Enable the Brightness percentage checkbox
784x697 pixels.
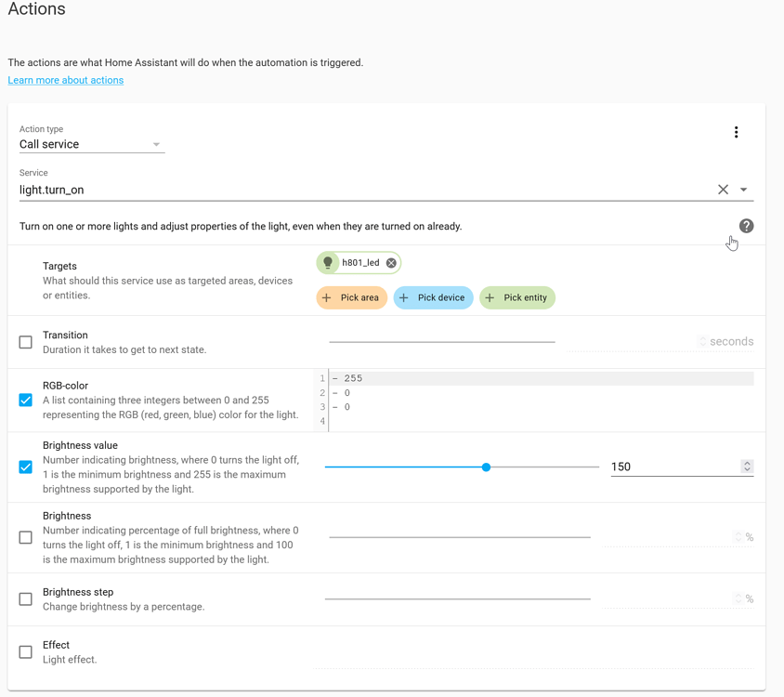coord(25,537)
